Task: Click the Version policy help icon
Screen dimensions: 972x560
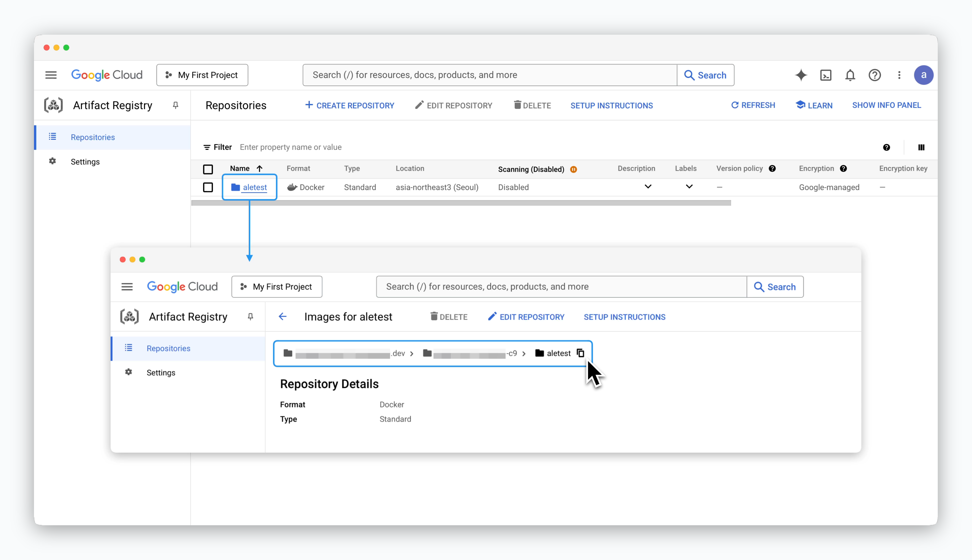Action: coord(772,169)
